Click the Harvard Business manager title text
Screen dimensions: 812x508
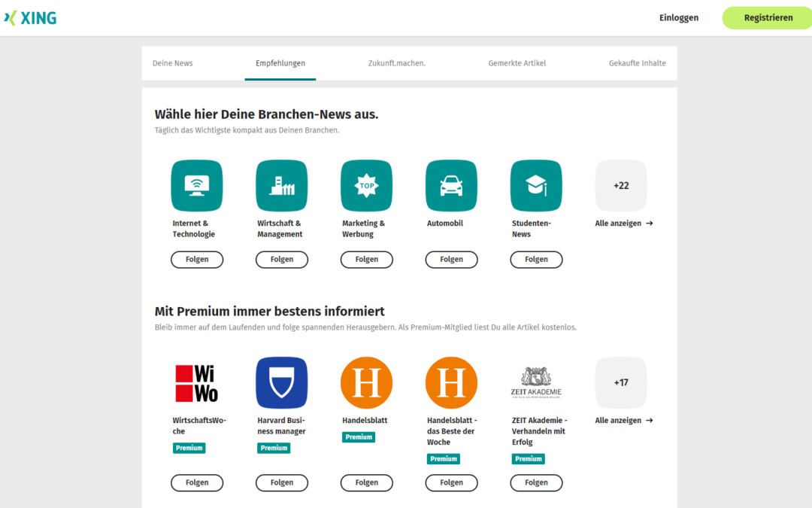click(x=282, y=425)
